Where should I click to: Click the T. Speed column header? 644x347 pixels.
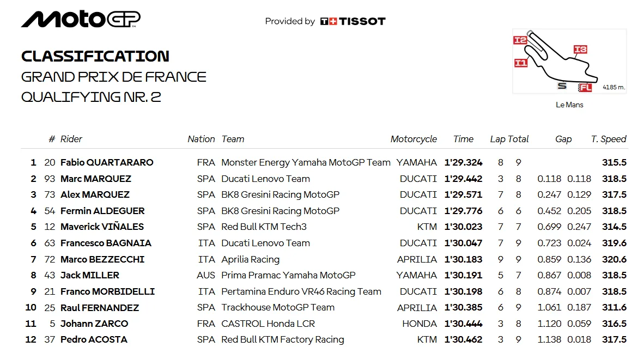(609, 139)
